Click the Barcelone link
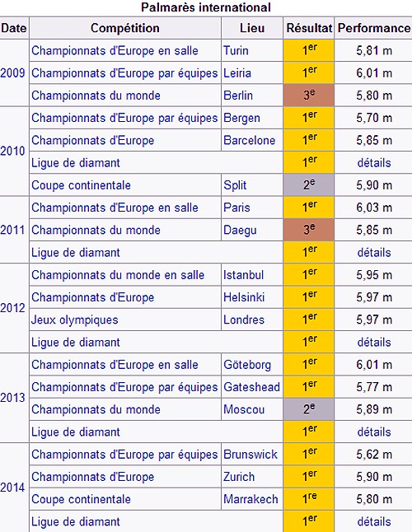Image resolution: width=412 pixels, height=532 pixels. (x=249, y=140)
